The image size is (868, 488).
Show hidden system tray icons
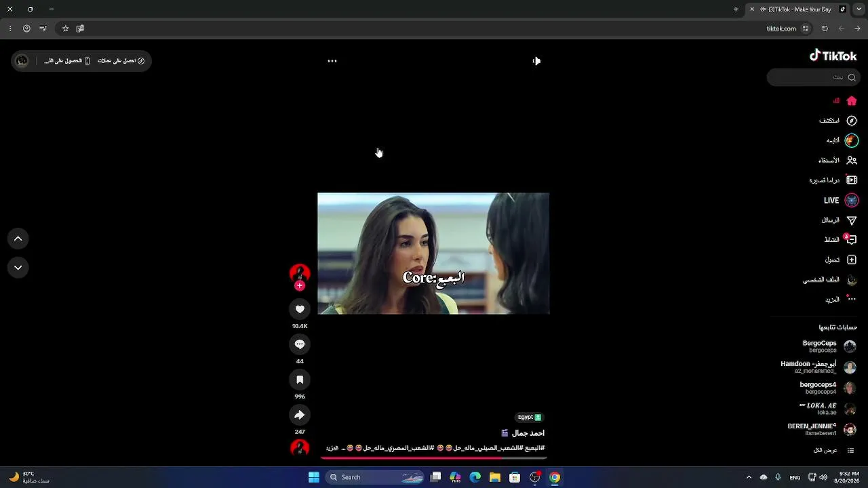[749, 477]
